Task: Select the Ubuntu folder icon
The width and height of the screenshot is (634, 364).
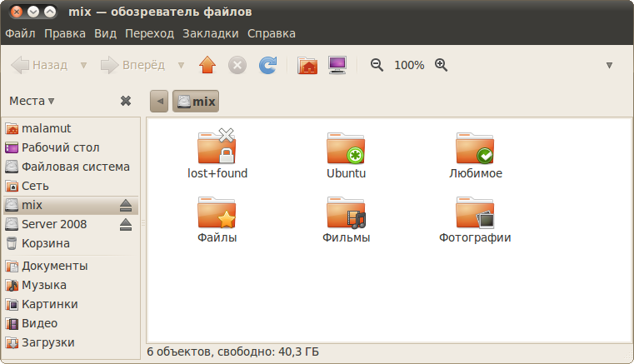Action: tap(346, 148)
